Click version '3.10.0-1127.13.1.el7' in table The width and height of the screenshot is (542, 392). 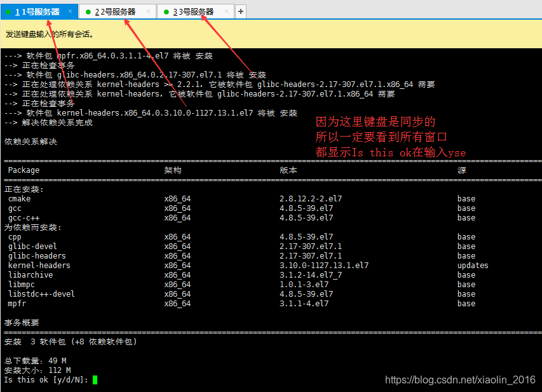coord(324,266)
